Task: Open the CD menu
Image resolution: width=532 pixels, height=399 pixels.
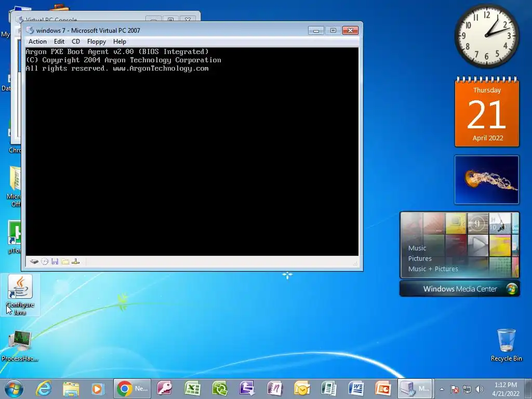Action: pos(76,42)
